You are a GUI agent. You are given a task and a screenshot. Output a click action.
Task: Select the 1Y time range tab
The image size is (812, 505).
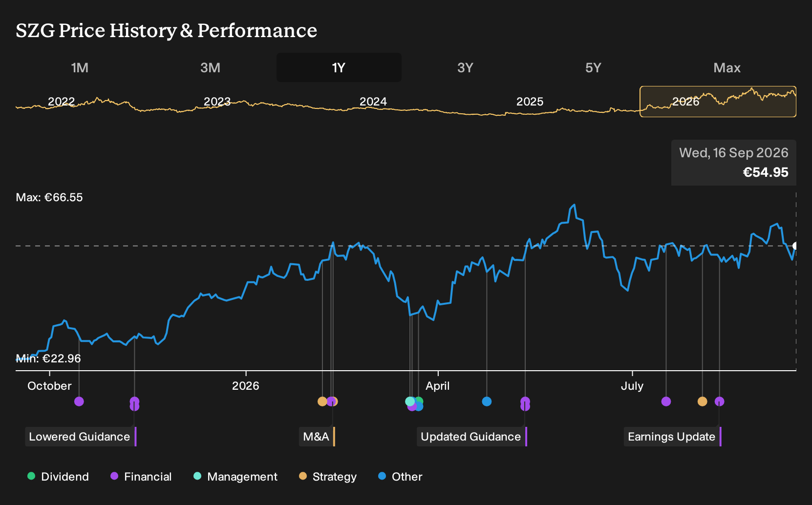pyautogui.click(x=339, y=67)
